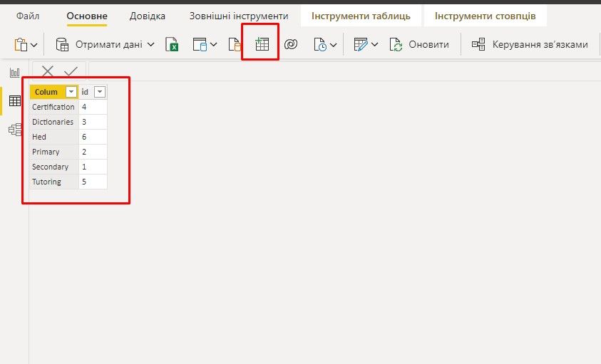Click id value 6 in Hed row

[x=93, y=137]
